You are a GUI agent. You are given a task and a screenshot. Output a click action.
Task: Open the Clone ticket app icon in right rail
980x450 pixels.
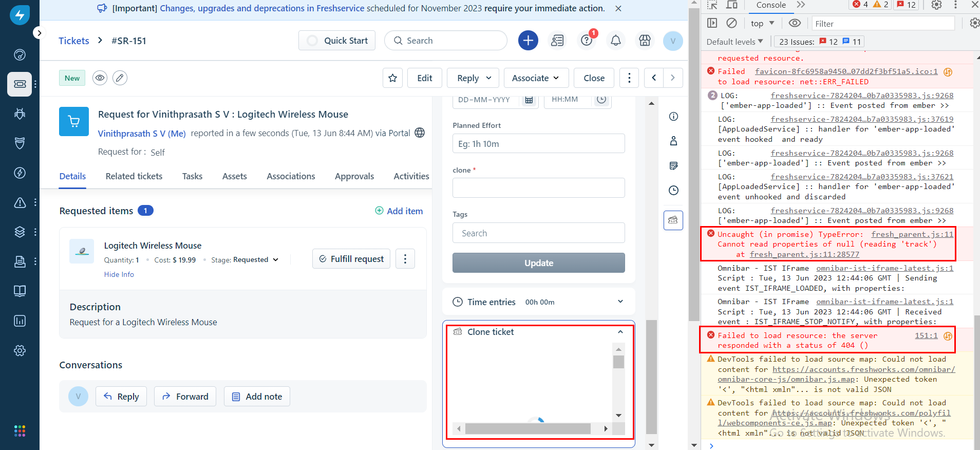pos(673,220)
